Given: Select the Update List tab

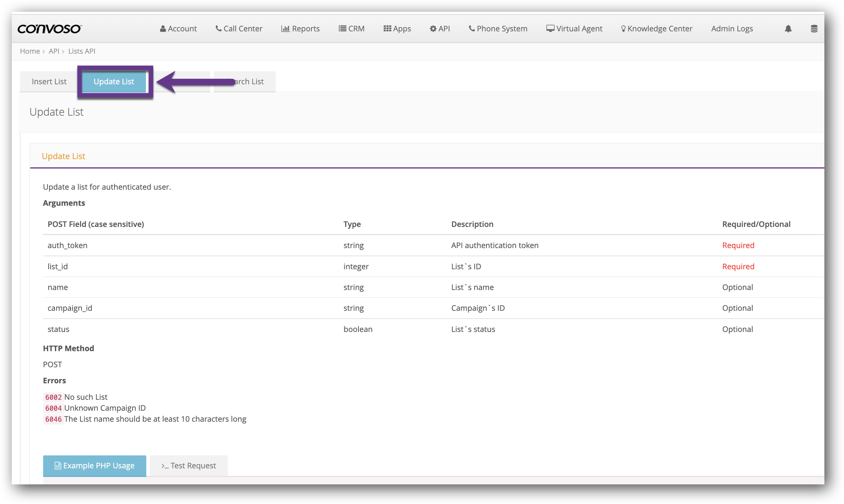Looking at the screenshot, I should pyautogui.click(x=114, y=82).
